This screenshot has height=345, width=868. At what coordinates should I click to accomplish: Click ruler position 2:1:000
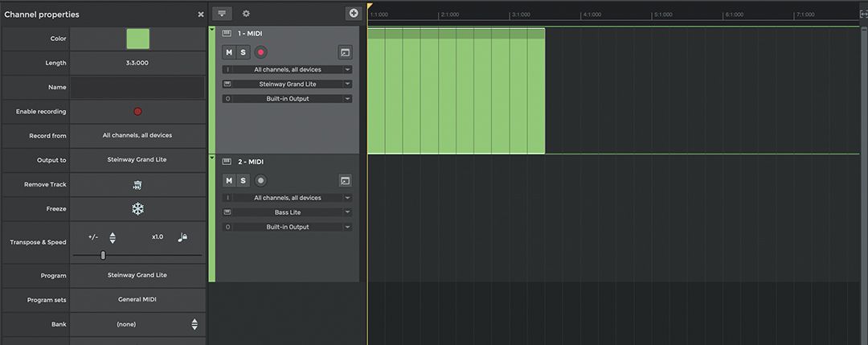pos(451,14)
